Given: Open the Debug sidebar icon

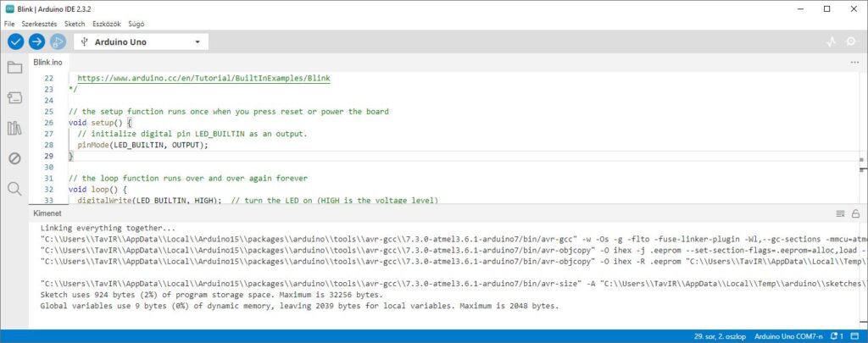Looking at the screenshot, I should click(14, 158).
